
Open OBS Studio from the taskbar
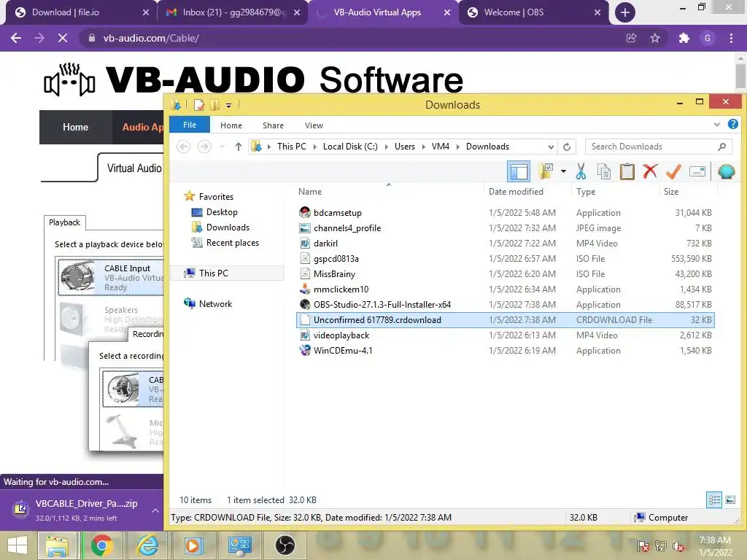tap(285, 545)
